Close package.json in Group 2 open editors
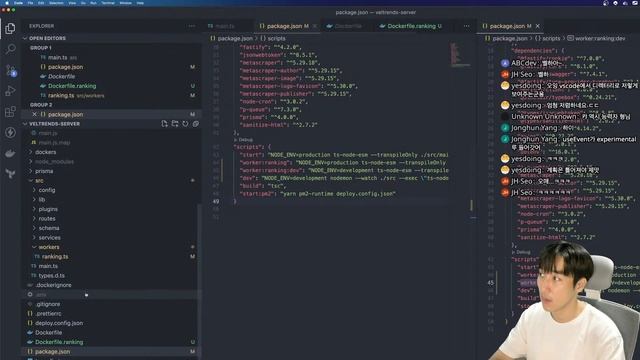Screen dimensions: 640x360 tap(34, 114)
